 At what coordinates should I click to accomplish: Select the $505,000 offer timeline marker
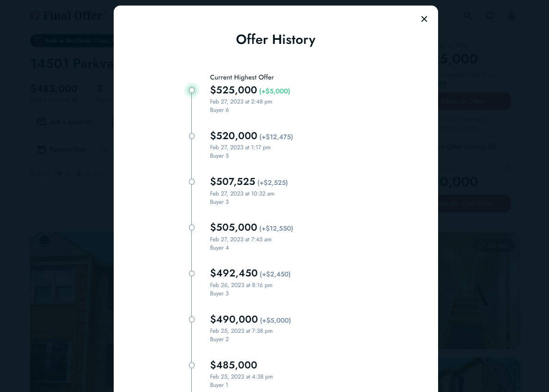click(x=192, y=228)
